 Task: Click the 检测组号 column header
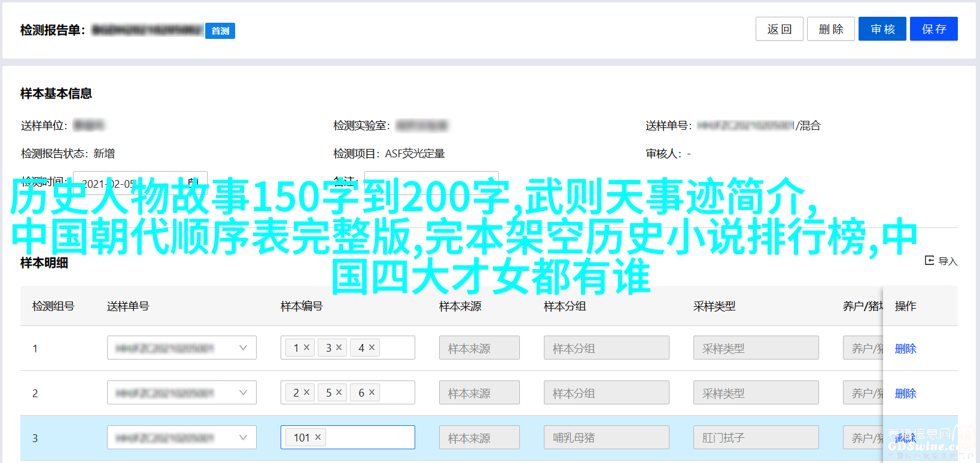tap(53, 306)
